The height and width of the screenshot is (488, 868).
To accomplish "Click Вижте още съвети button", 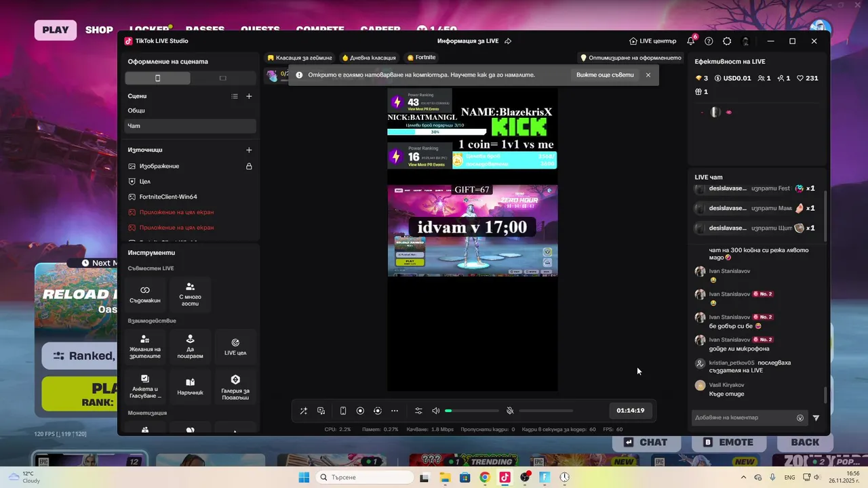I will coord(605,75).
